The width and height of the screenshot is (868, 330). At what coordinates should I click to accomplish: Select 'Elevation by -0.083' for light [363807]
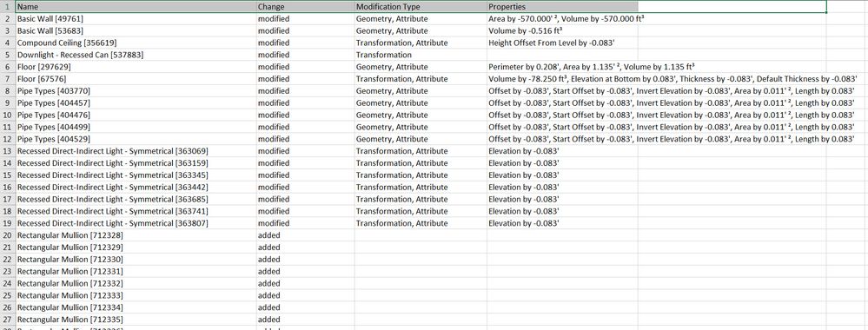click(562, 224)
